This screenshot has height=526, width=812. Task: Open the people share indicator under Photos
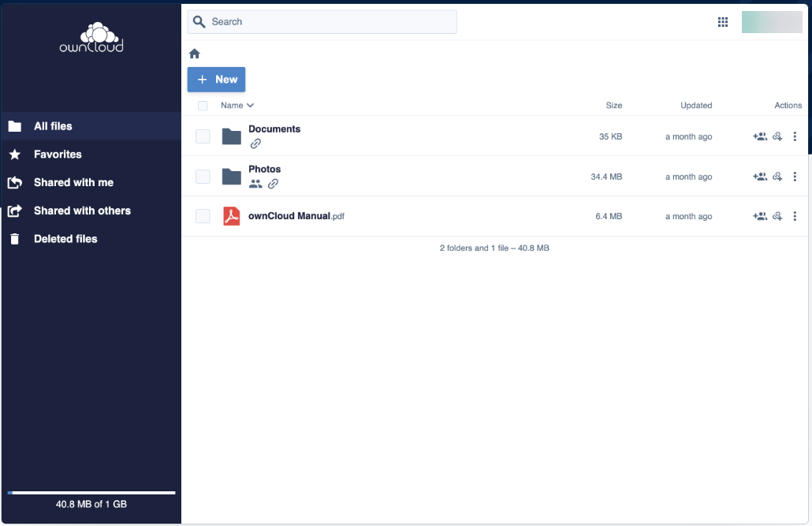(255, 184)
